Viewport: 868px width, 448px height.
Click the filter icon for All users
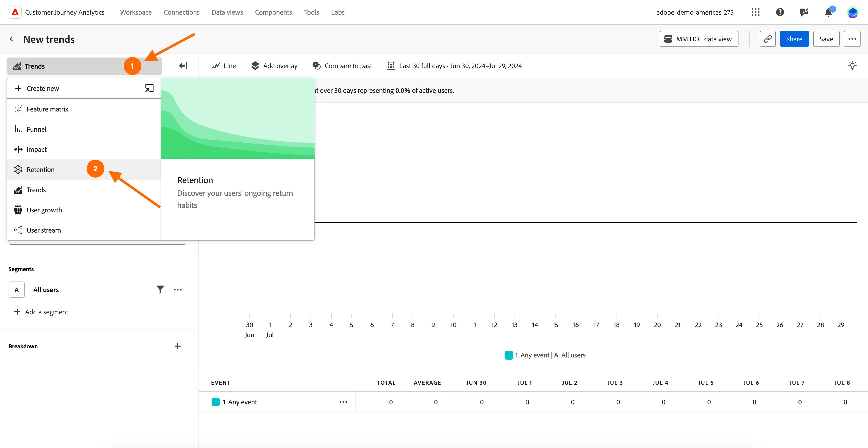(160, 290)
